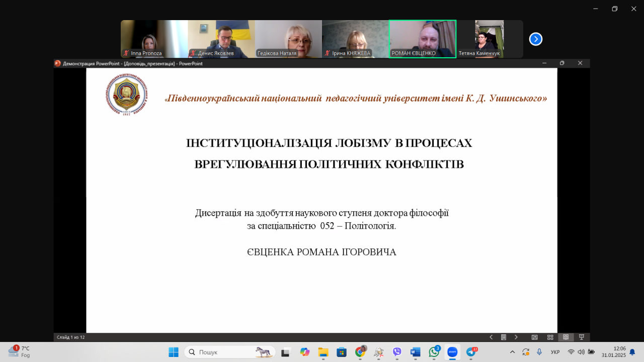Close the PowerPoint slide show window

(580, 63)
